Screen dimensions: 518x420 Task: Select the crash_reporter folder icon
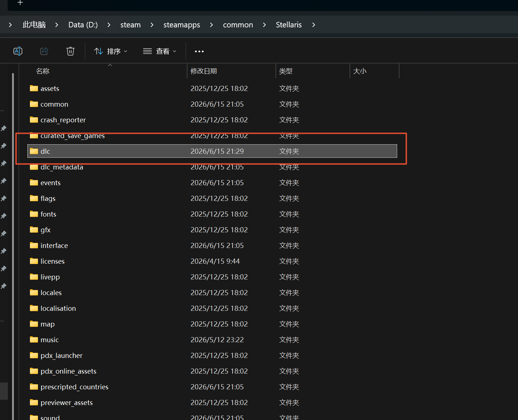click(34, 120)
